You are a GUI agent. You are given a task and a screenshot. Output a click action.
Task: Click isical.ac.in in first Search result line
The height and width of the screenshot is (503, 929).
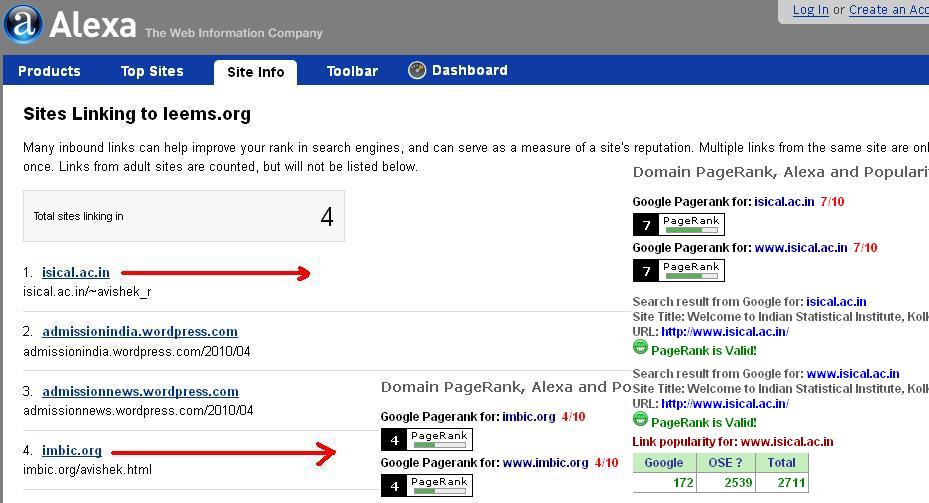pos(836,302)
